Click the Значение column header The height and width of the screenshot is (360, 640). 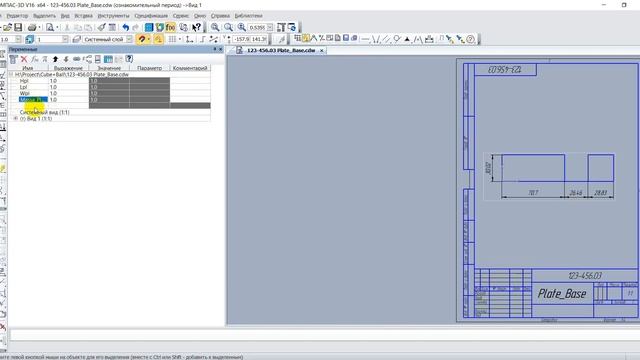[x=109, y=68]
